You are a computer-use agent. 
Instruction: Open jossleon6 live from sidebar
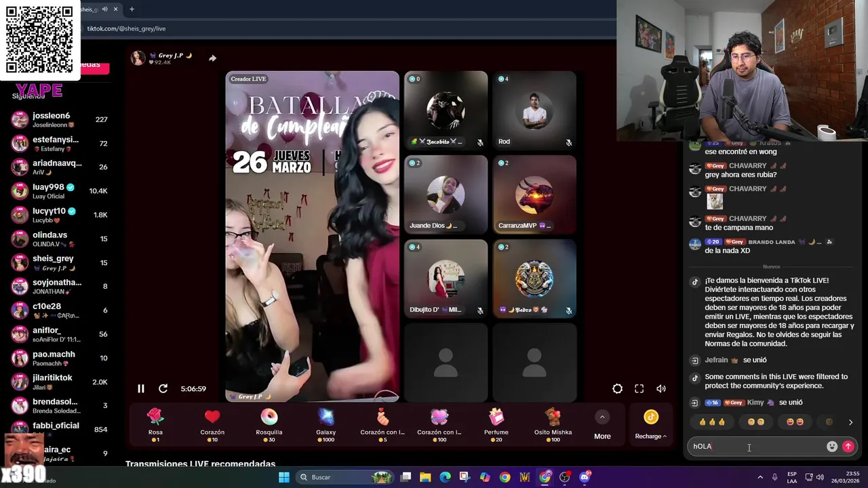coord(60,120)
